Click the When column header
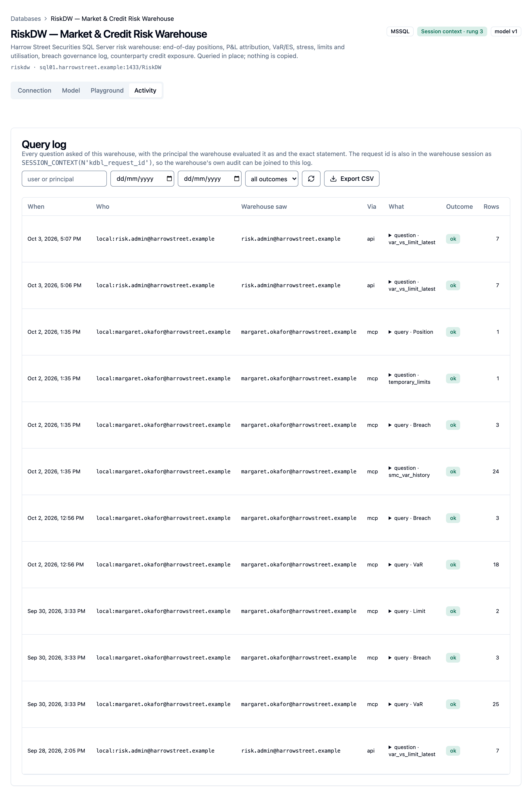 pos(36,207)
